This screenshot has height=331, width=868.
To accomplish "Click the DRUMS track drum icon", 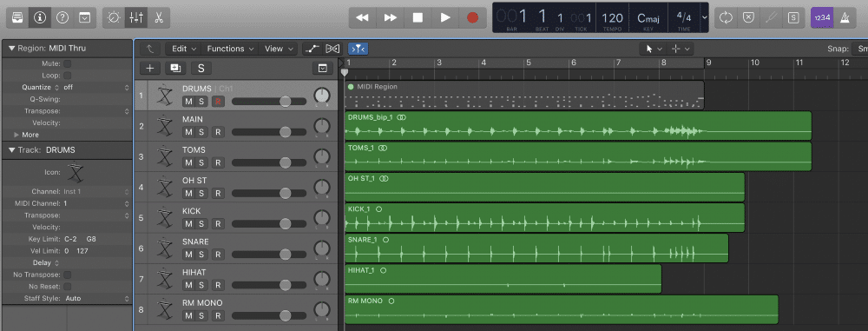I will coord(164,96).
